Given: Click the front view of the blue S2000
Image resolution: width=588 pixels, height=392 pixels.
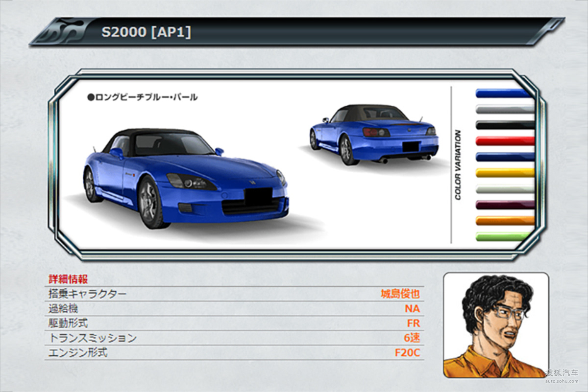Looking at the screenshot, I should coord(185,179).
